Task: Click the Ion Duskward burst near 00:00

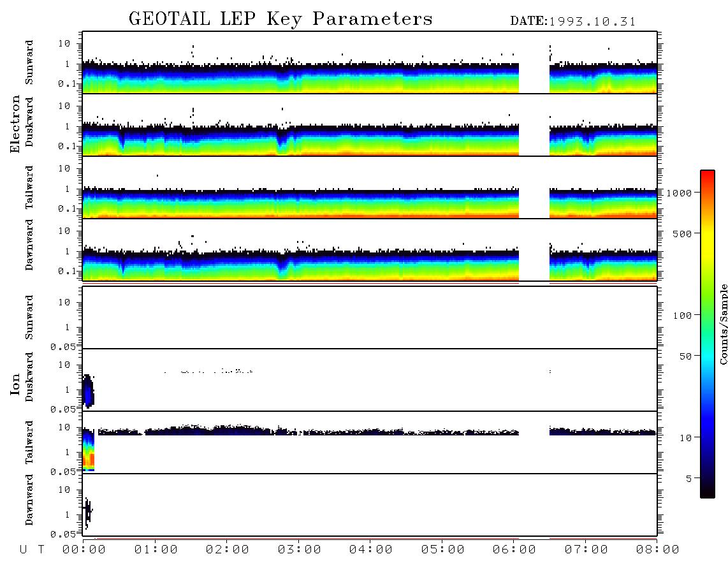Action: [88, 391]
